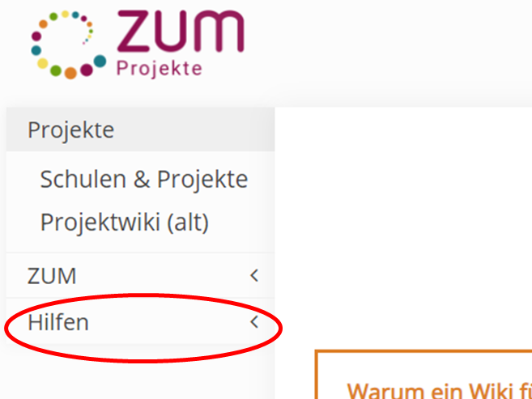Open the Hilfen sidebar menu entry

click(140, 321)
